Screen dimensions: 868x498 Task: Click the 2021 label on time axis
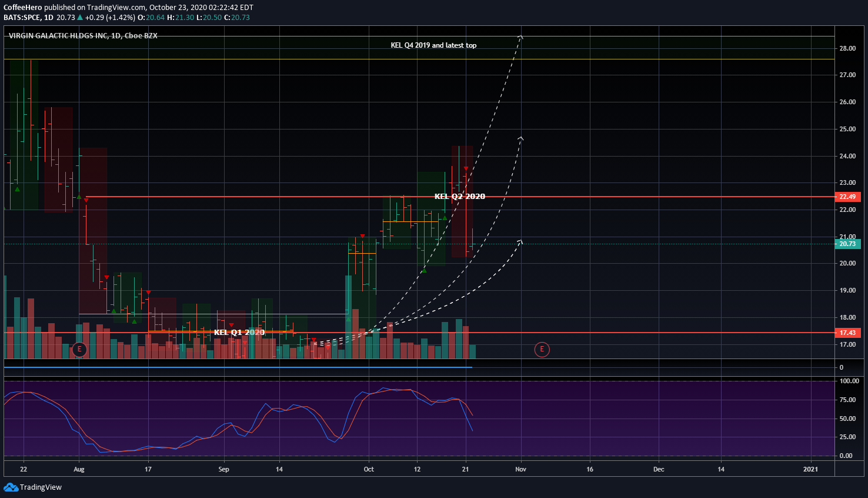[810, 469]
